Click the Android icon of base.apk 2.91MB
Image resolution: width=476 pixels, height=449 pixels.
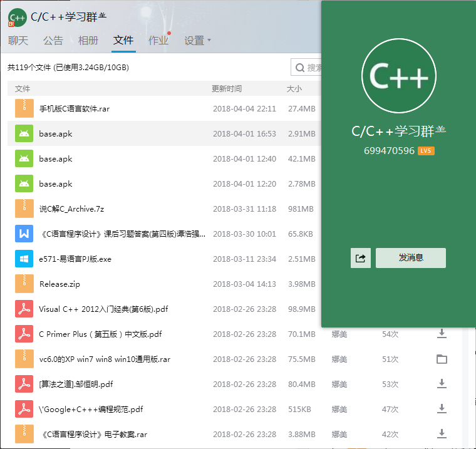tap(24, 133)
